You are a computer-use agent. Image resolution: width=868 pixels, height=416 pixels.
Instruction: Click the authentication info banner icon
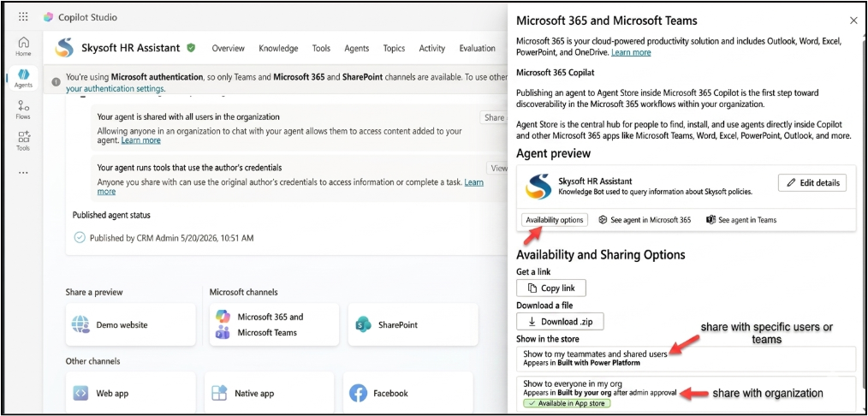pyautogui.click(x=56, y=82)
